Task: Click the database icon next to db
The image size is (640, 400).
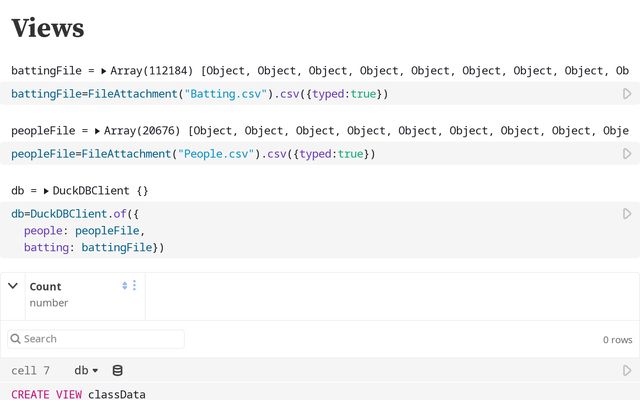Action: point(117,371)
